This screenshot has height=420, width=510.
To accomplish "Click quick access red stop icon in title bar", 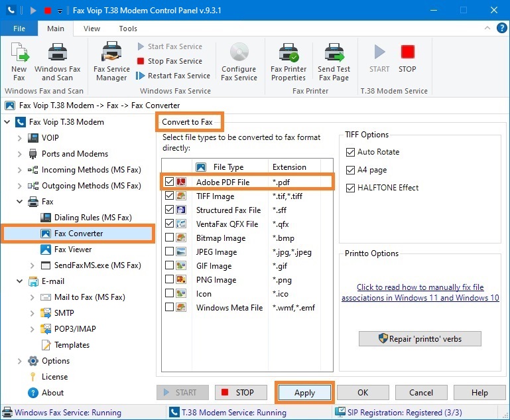I will click(48, 11).
